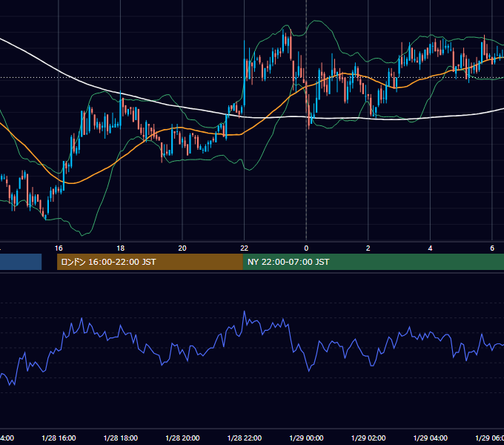Click the 1/28 22:00 date label
Viewport: 504px width, 445px height.
[245, 438]
